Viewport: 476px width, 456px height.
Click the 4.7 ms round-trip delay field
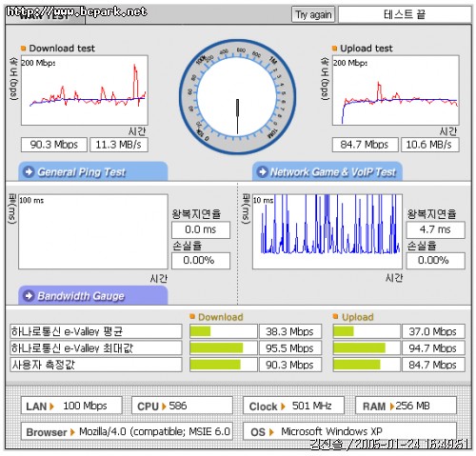point(435,230)
